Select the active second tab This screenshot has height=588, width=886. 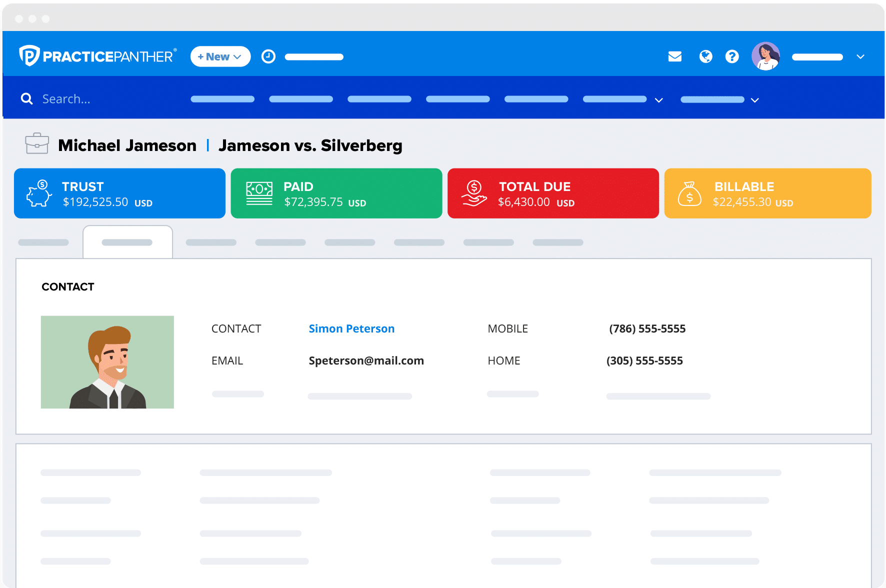[127, 242]
